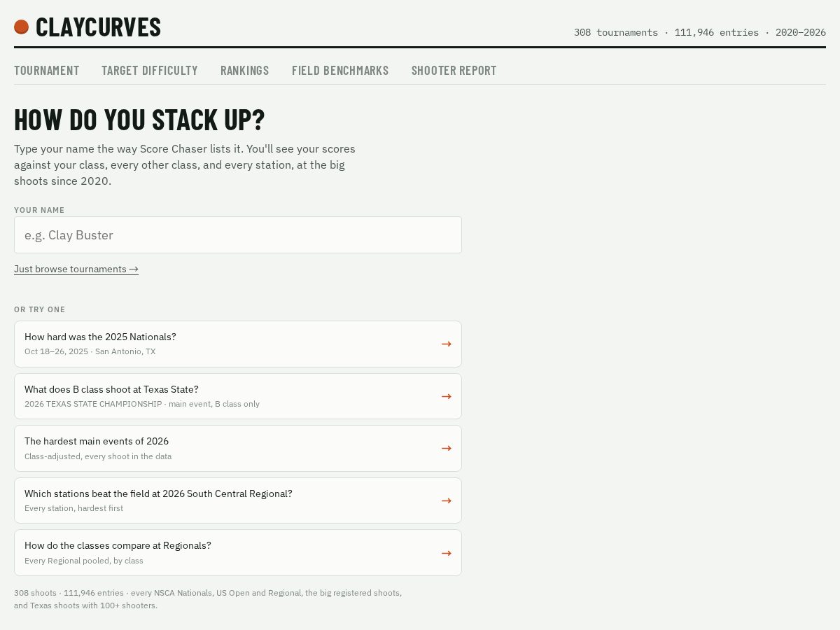Click arrow on classes compare card
The width and height of the screenshot is (840, 630).
(447, 553)
